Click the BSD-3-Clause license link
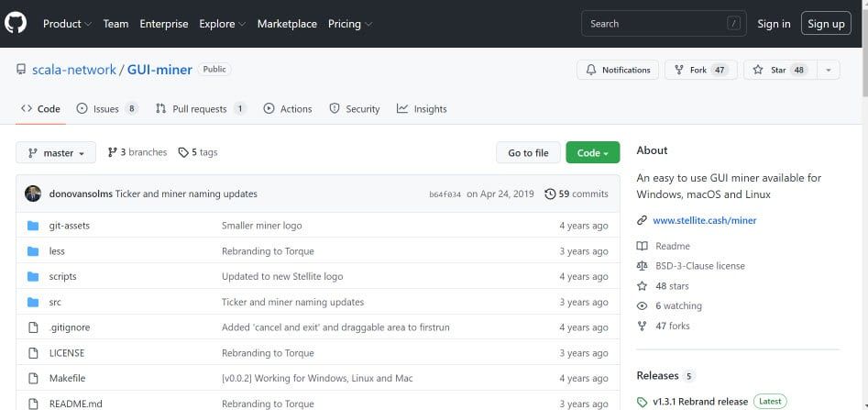 700,266
